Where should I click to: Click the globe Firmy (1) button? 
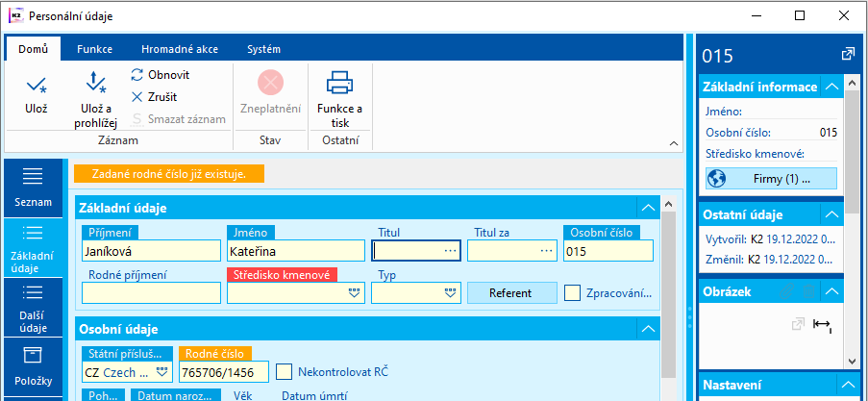pyautogui.click(x=771, y=179)
